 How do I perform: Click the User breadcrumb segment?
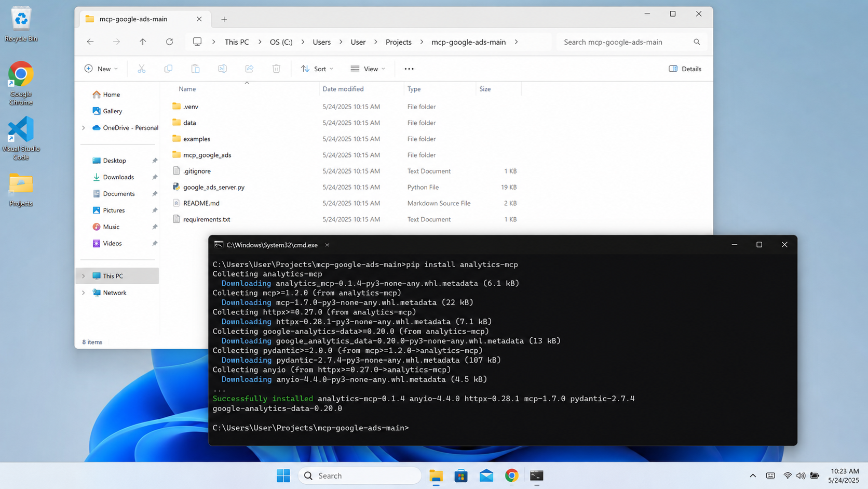[x=358, y=42]
